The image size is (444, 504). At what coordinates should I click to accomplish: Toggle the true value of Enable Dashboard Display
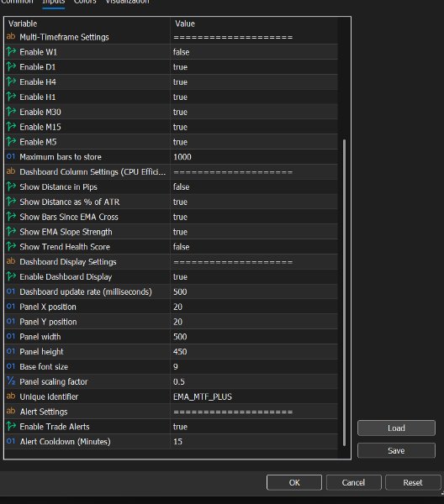180,276
